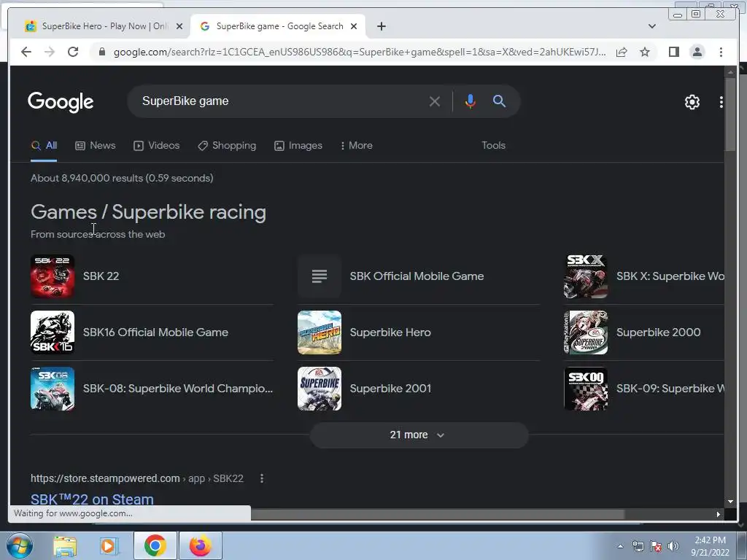Open File Explorer from taskbar
Image resolution: width=747 pixels, height=560 pixels.
(65, 545)
